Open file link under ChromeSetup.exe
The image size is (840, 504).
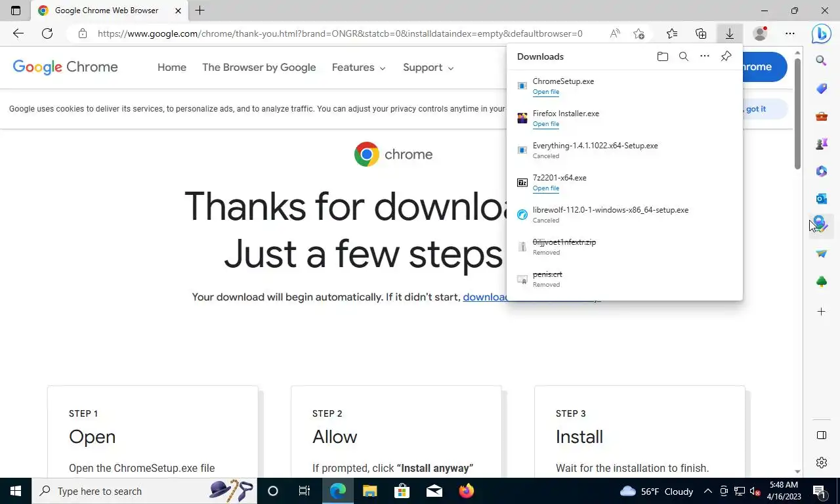(546, 92)
